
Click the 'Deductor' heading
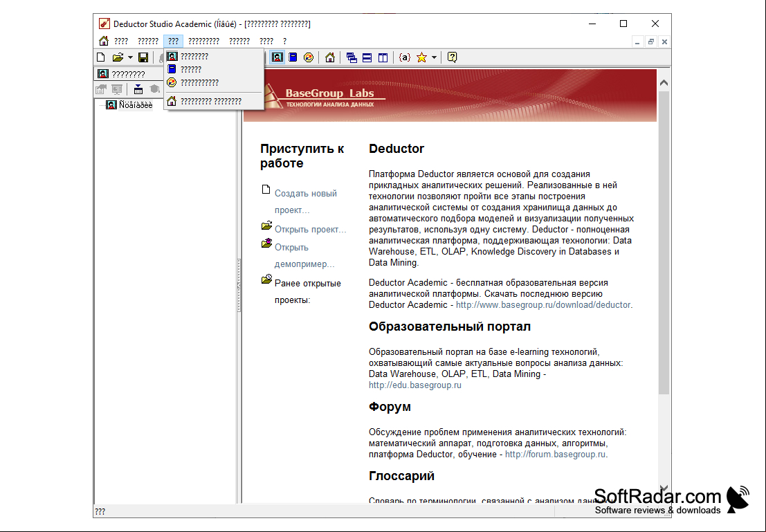click(x=396, y=149)
